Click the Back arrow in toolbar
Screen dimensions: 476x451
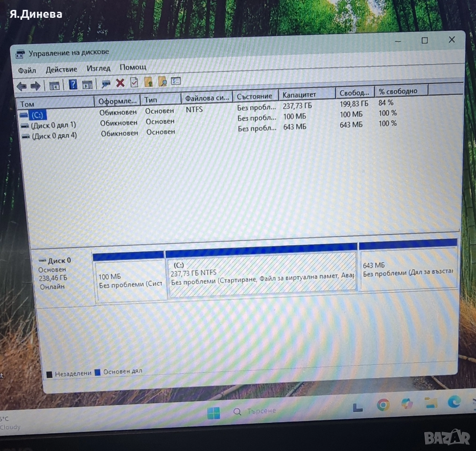pos(21,86)
